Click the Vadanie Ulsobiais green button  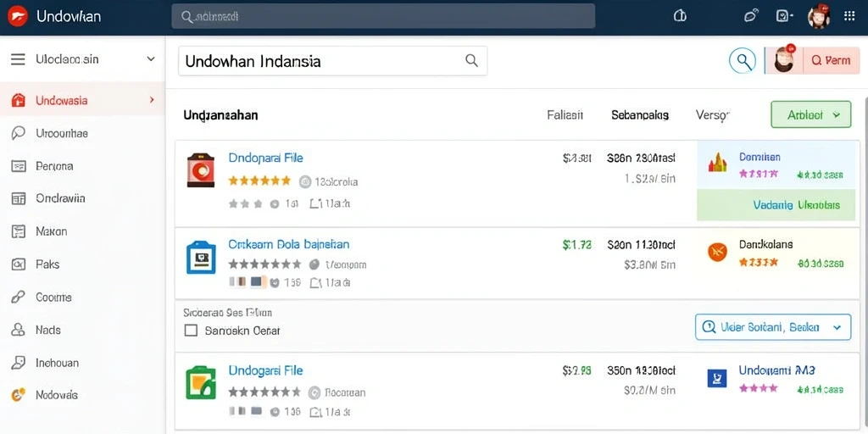776,205
